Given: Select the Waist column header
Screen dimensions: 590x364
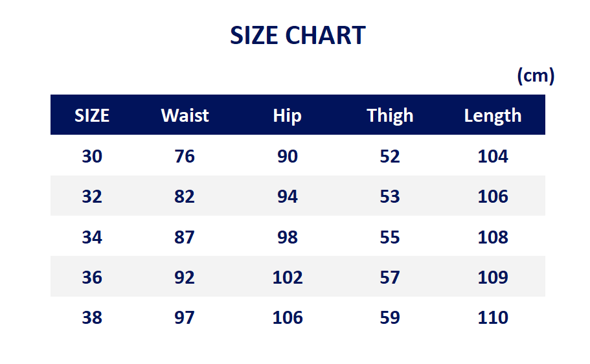Looking at the screenshot, I should pyautogui.click(x=185, y=115).
